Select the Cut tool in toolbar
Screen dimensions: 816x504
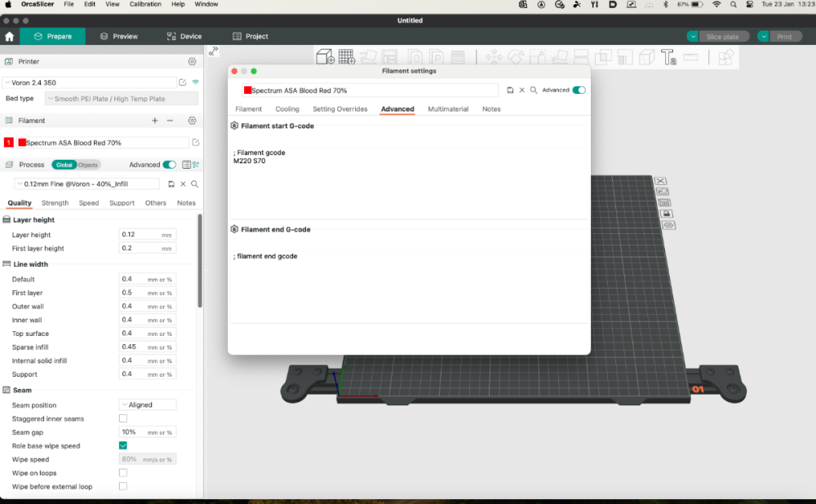click(581, 57)
